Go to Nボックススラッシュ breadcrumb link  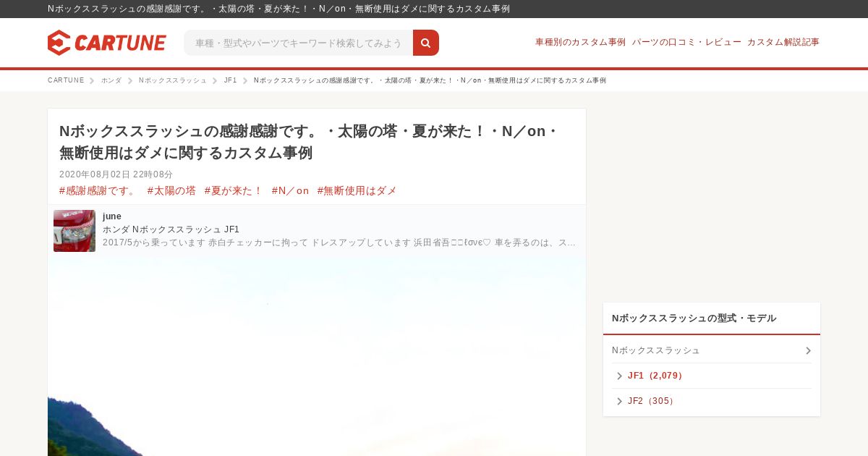(x=173, y=80)
